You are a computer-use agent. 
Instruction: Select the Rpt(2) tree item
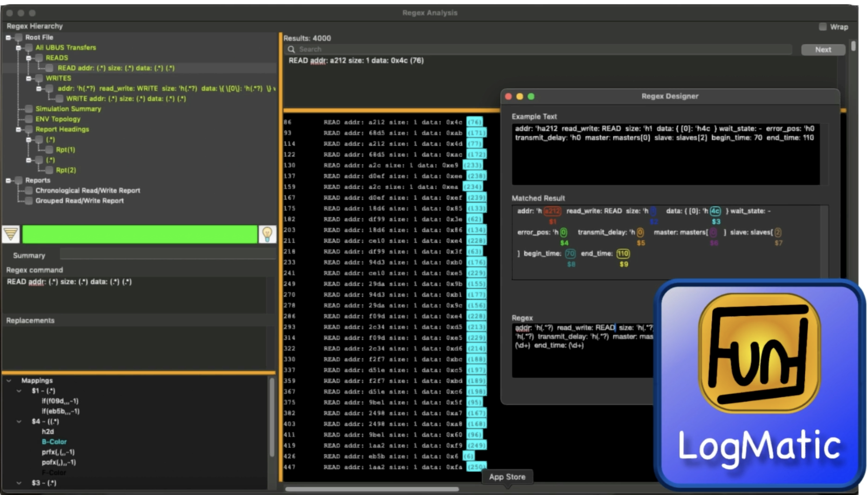[x=66, y=170]
